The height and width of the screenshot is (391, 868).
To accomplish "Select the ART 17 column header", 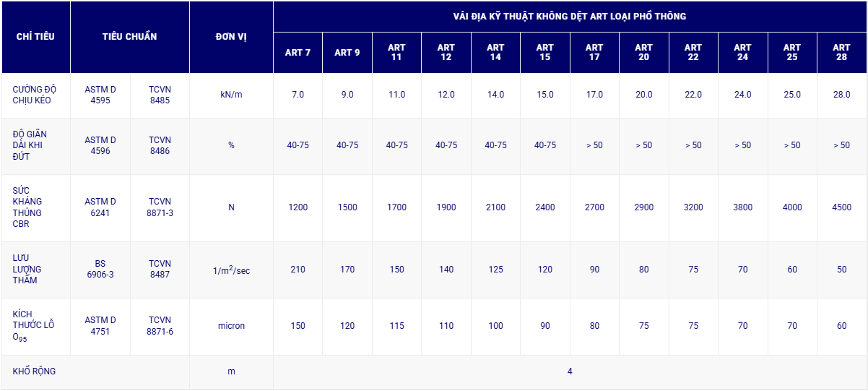I will click(594, 52).
